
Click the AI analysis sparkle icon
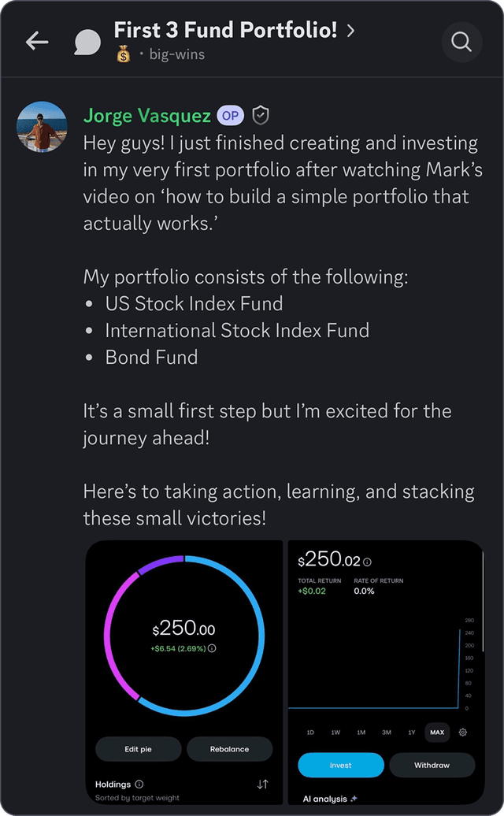point(354,799)
